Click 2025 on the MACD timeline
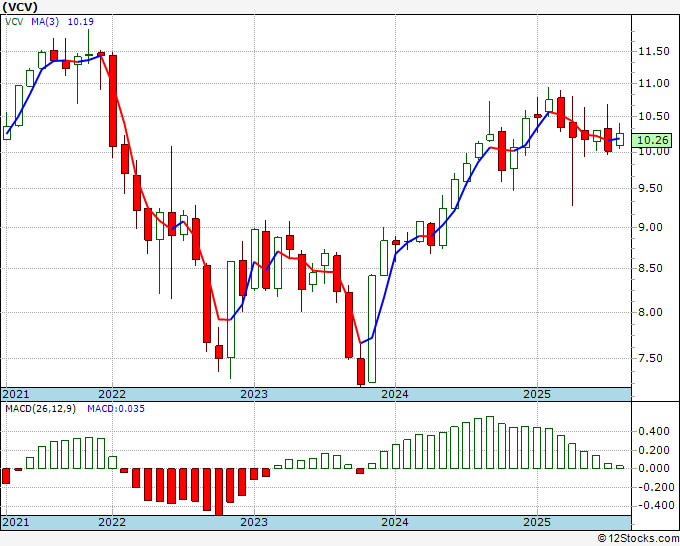 (537, 522)
